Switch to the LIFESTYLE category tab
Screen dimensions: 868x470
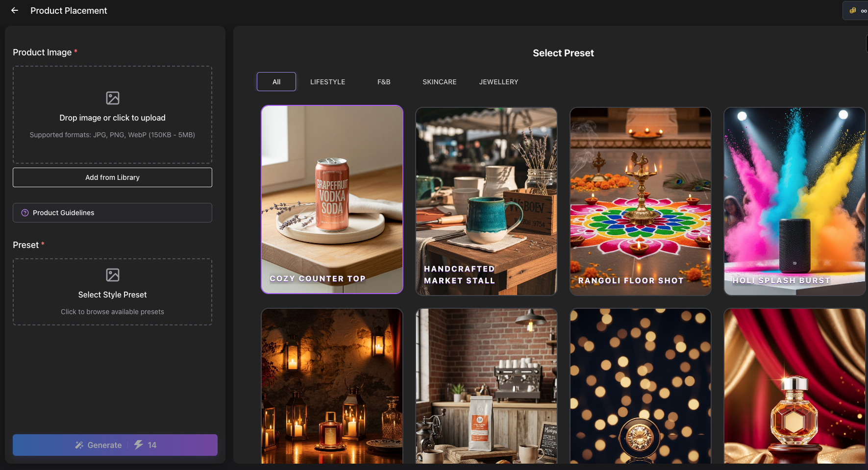pos(327,82)
